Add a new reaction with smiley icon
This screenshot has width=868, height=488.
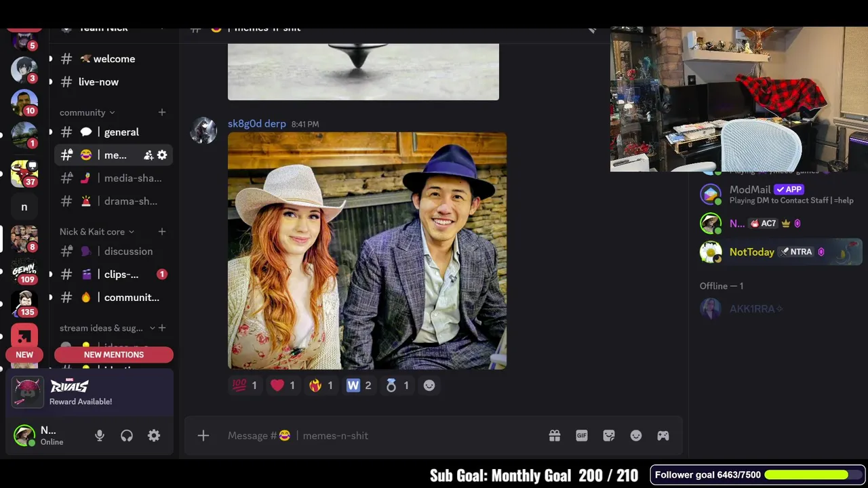click(x=429, y=386)
